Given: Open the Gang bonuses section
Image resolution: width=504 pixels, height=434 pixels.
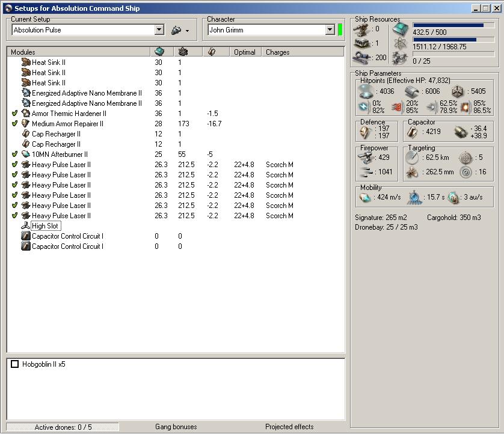Looking at the screenshot, I should coord(176,427).
